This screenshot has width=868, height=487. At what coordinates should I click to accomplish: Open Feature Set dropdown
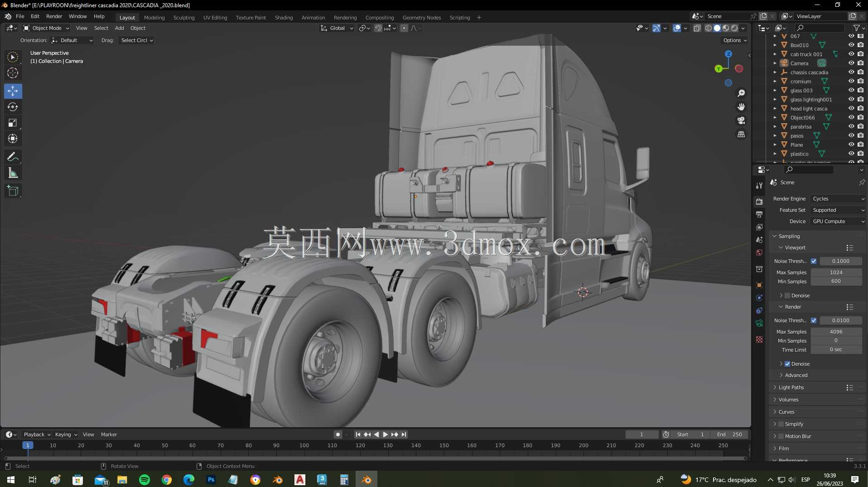coord(838,210)
